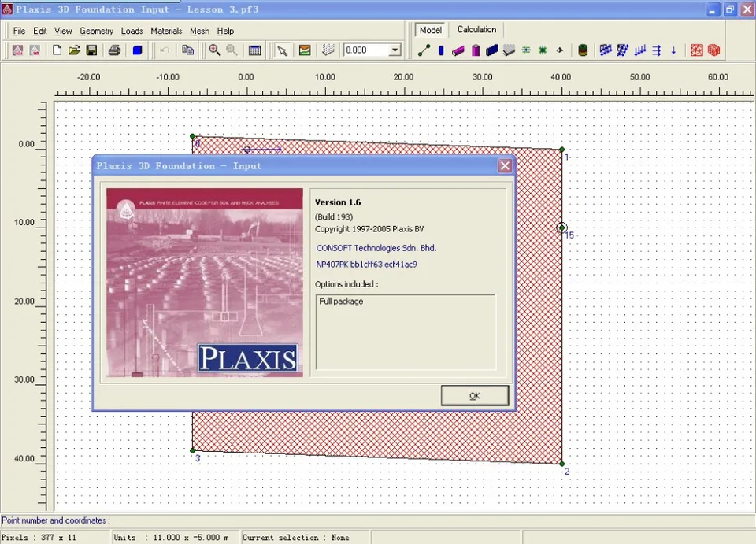Select the grey floor tool
The width and height of the screenshot is (756, 544).
pyautogui.click(x=509, y=50)
